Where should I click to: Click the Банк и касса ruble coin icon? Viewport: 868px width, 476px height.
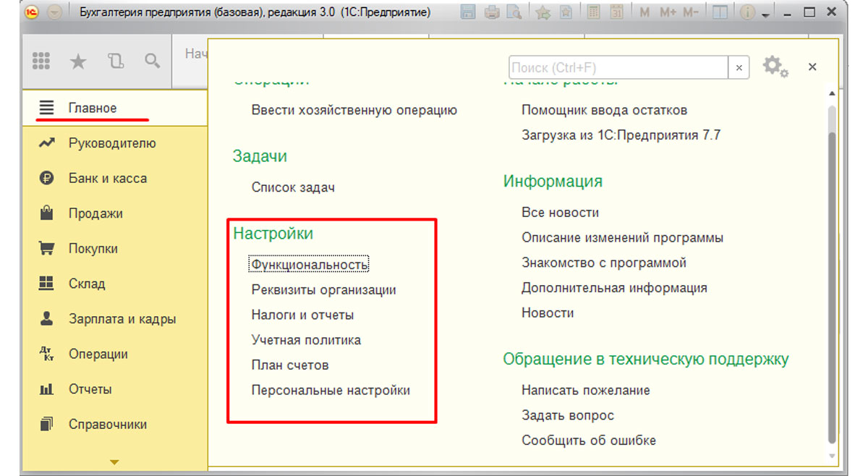pos(46,178)
